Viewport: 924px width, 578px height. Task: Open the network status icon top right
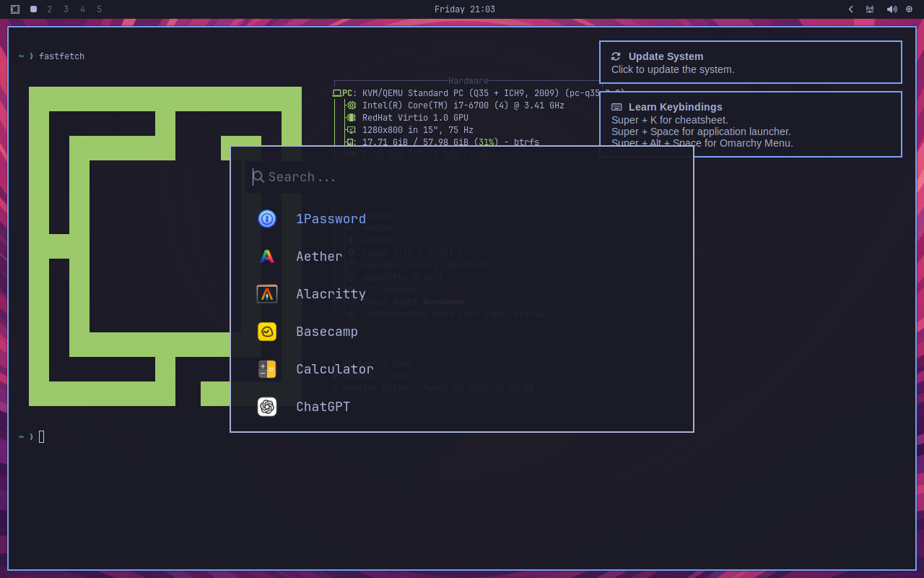point(870,9)
